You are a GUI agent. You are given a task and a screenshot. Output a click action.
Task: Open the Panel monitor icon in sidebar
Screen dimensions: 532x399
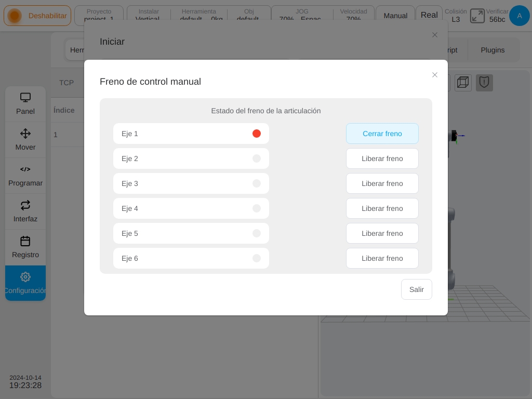tap(25, 98)
